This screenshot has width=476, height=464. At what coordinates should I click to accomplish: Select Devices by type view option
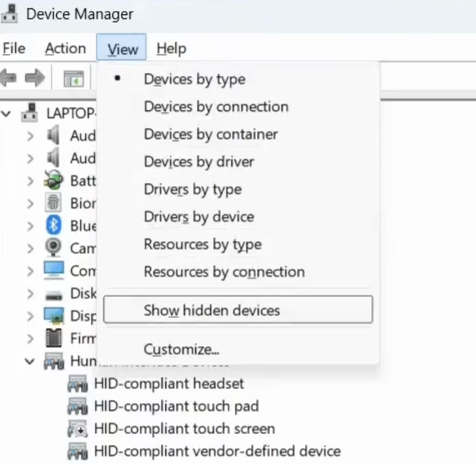pyautogui.click(x=238, y=80)
